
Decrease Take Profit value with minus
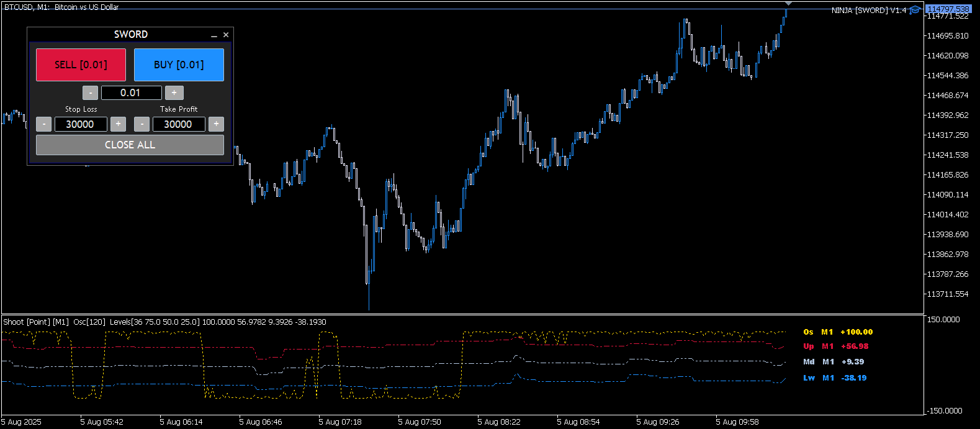click(142, 124)
